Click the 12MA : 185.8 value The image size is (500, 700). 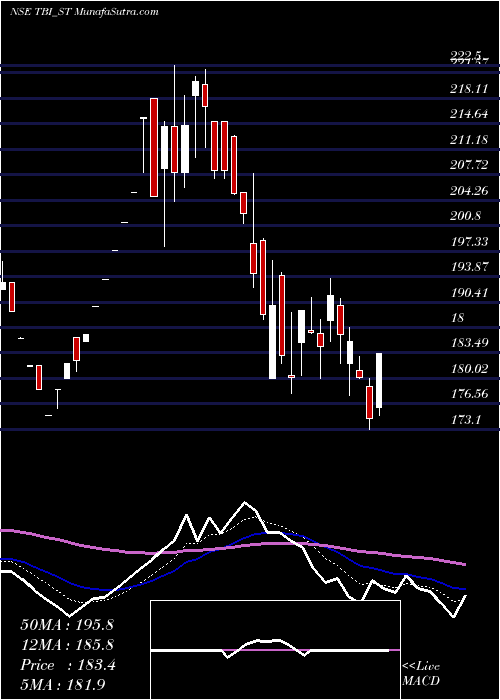tap(67, 645)
